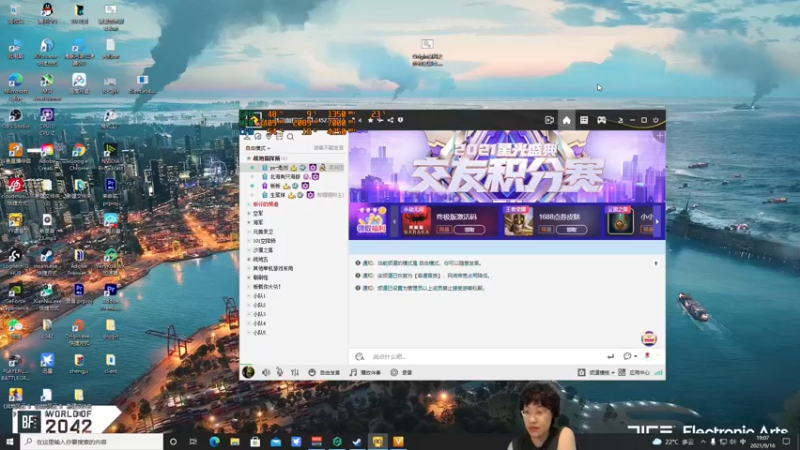Select the 小队5 channel
800x450 pixels.
259,333
